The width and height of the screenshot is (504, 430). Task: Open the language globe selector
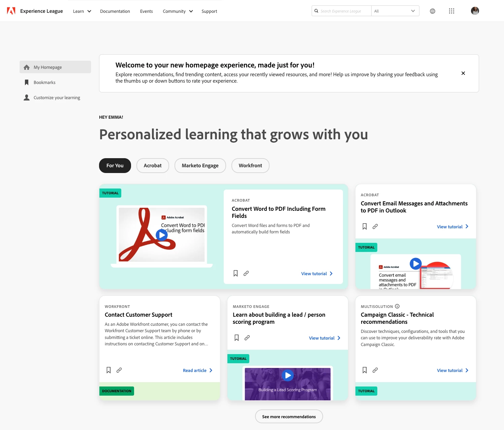(x=433, y=11)
